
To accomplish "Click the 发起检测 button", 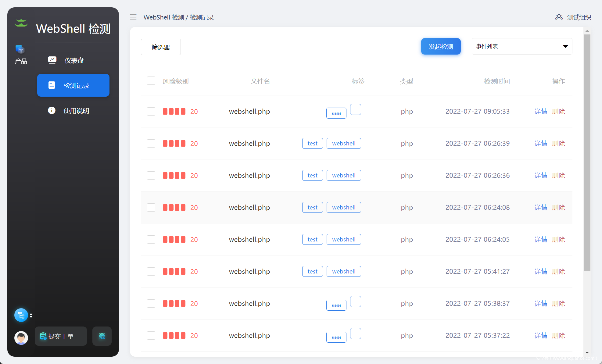I will (441, 46).
